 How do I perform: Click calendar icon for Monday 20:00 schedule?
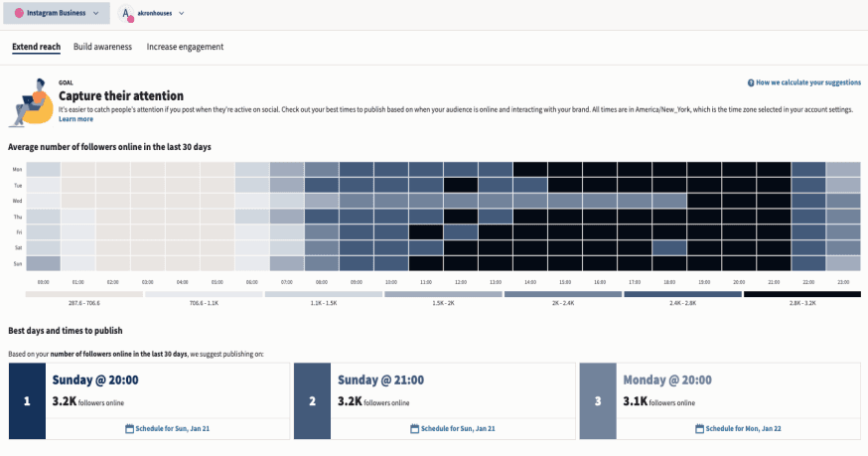click(x=699, y=428)
